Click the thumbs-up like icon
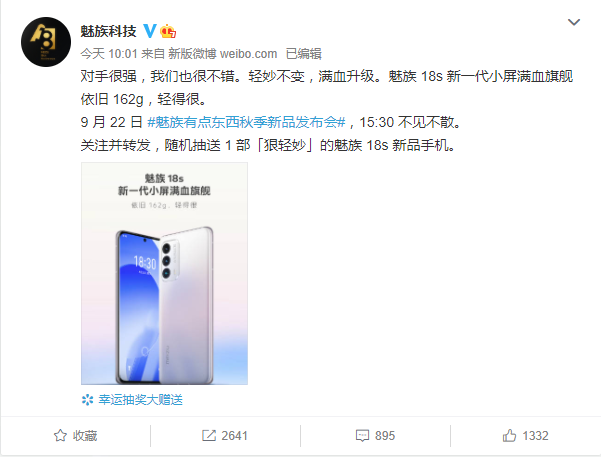Viewport: 601px width, 457px height. click(509, 436)
